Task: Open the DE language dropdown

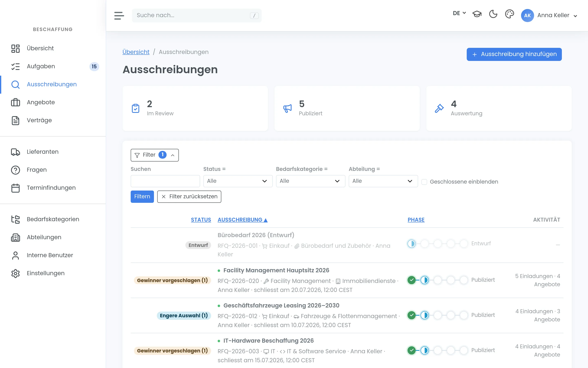Action: 459,13
